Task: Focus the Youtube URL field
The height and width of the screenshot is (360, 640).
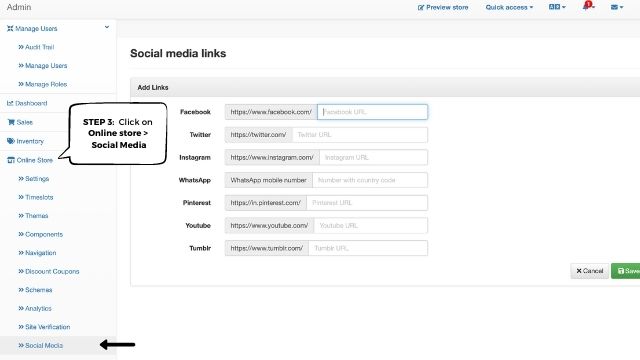Action: (371, 225)
